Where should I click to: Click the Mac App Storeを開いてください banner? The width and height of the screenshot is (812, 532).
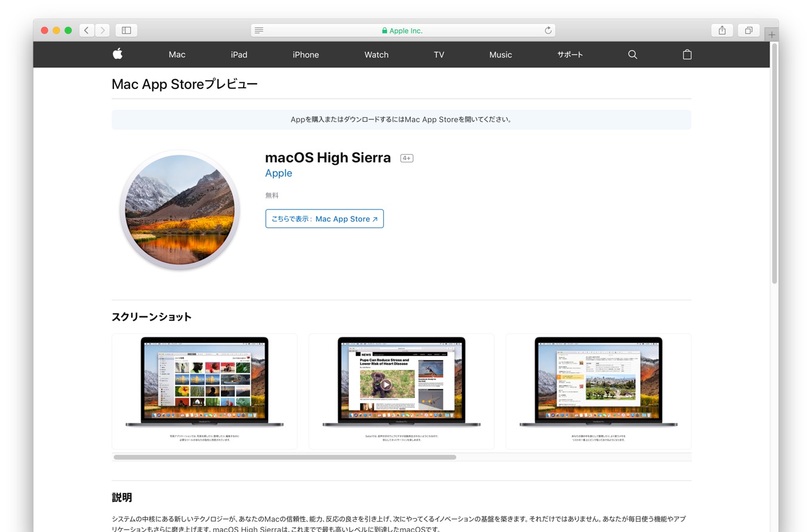coord(401,119)
